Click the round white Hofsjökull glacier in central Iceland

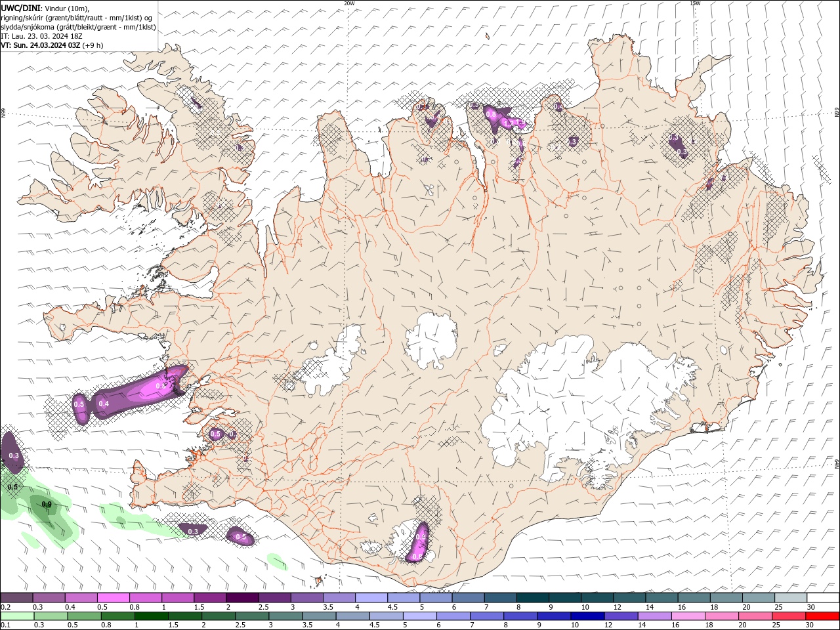pos(430,340)
